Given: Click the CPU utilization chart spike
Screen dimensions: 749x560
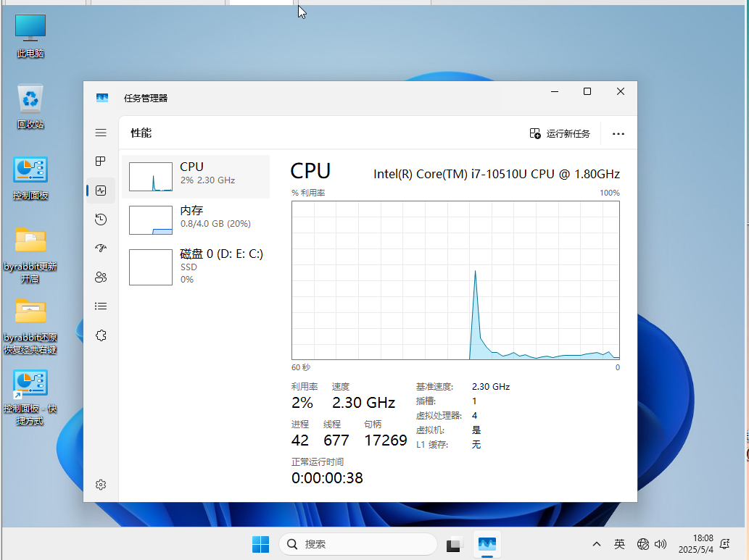Looking at the screenshot, I should [476, 315].
